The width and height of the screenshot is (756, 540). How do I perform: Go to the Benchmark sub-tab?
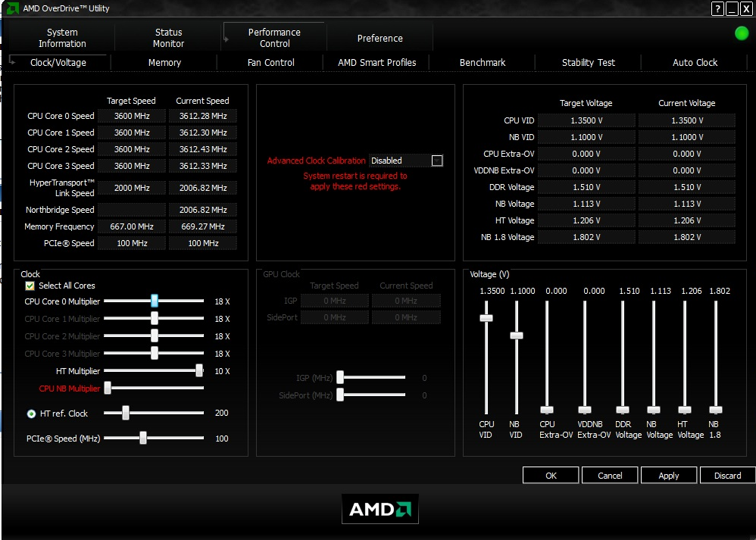(483, 62)
